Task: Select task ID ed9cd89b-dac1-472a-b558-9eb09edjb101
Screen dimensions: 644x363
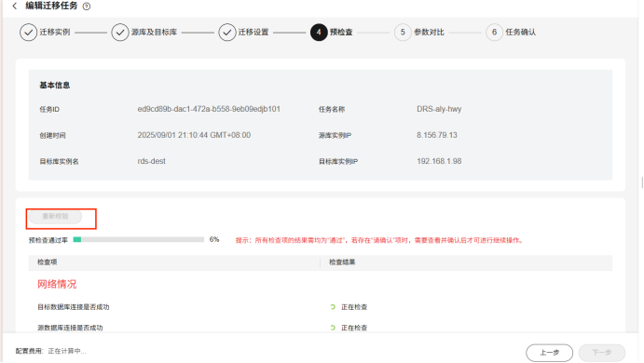Action: pos(209,109)
